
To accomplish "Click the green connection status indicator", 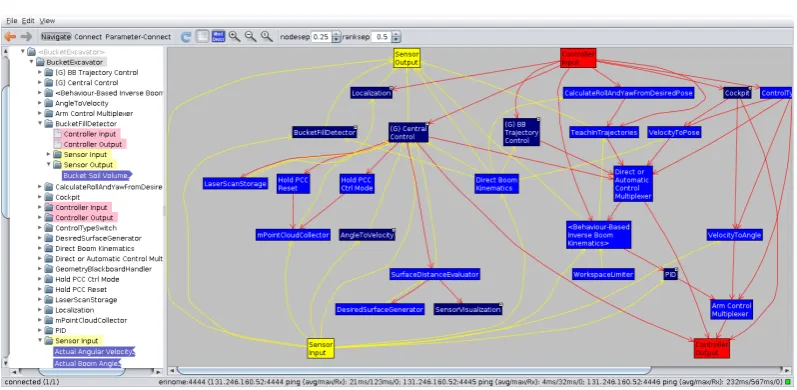I will (x=789, y=382).
